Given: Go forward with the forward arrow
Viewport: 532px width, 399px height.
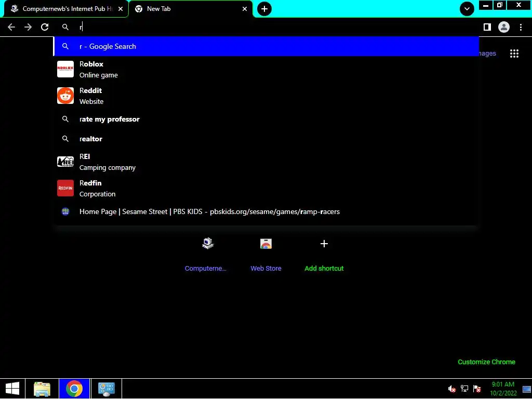Looking at the screenshot, I should coord(28,27).
